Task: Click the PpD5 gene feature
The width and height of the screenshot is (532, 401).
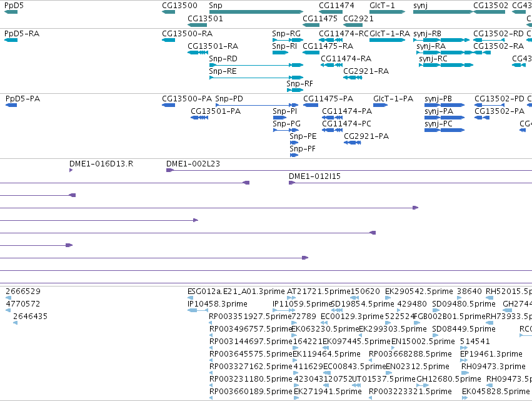Action: 11,12
